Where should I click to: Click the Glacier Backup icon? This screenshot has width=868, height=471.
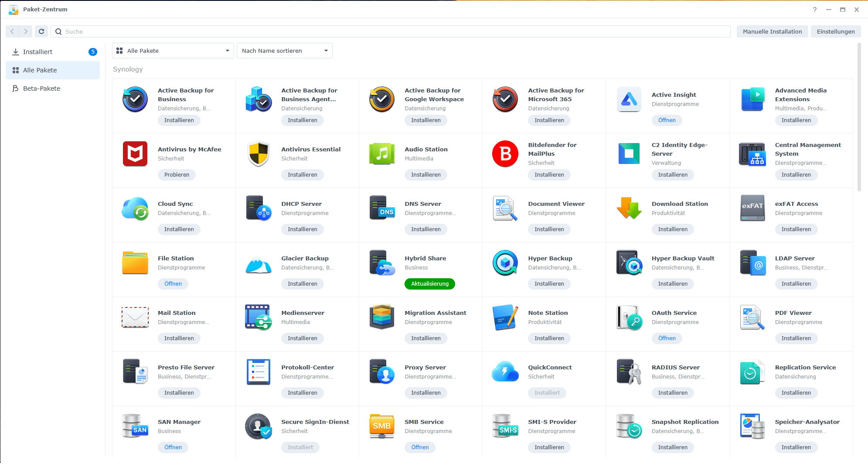259,264
